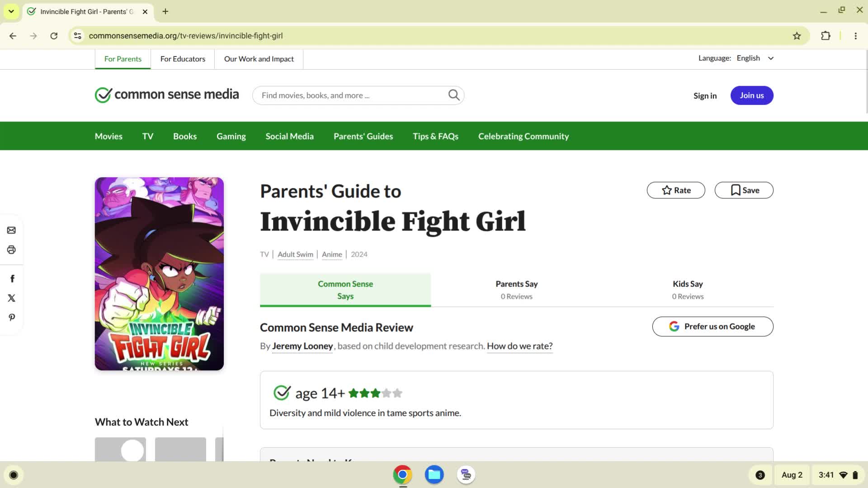The image size is (868, 488).
Task: Select Parents Say reviews tab
Action: (x=517, y=290)
